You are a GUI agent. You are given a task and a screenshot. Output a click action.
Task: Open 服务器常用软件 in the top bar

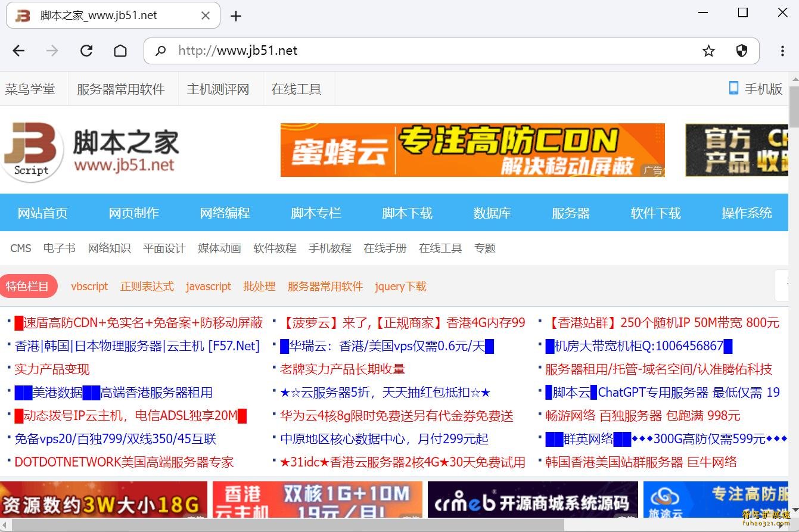click(121, 89)
